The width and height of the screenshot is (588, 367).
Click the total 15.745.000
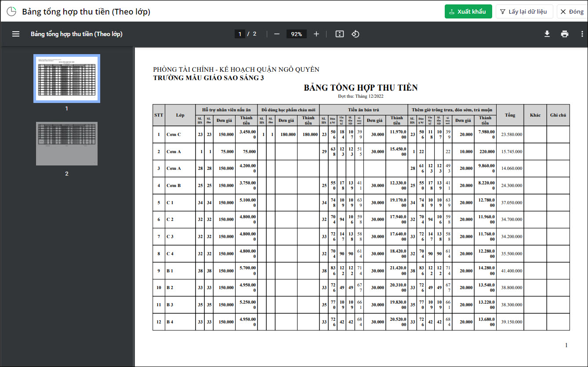pyautogui.click(x=512, y=151)
